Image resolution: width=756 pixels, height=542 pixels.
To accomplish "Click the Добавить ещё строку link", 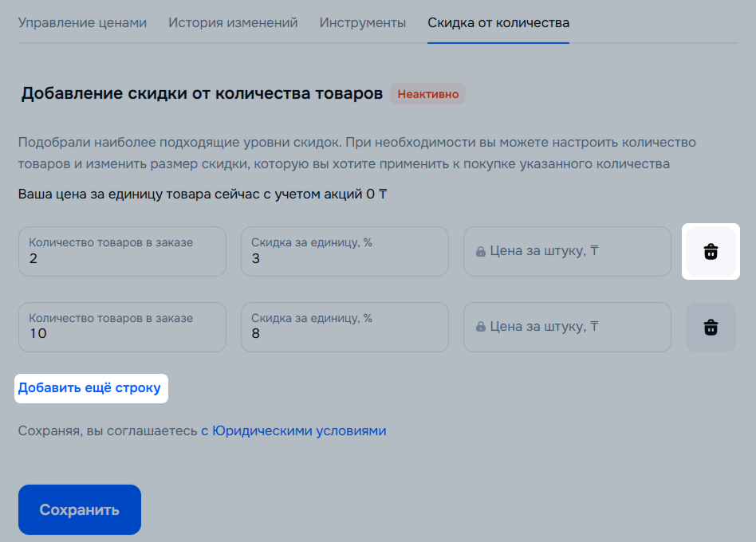I will click(89, 388).
